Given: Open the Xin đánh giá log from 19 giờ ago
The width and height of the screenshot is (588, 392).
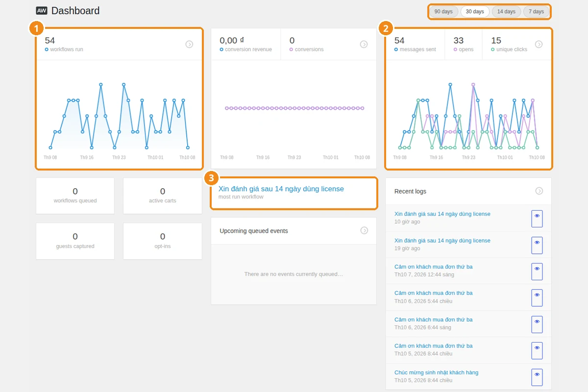Looking at the screenshot, I should coord(442,241).
